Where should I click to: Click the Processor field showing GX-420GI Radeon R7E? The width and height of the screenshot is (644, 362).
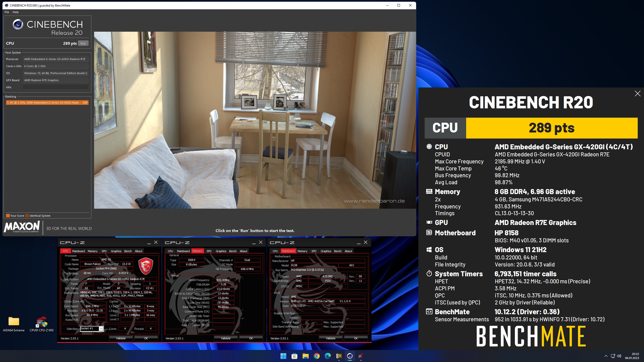56,59
